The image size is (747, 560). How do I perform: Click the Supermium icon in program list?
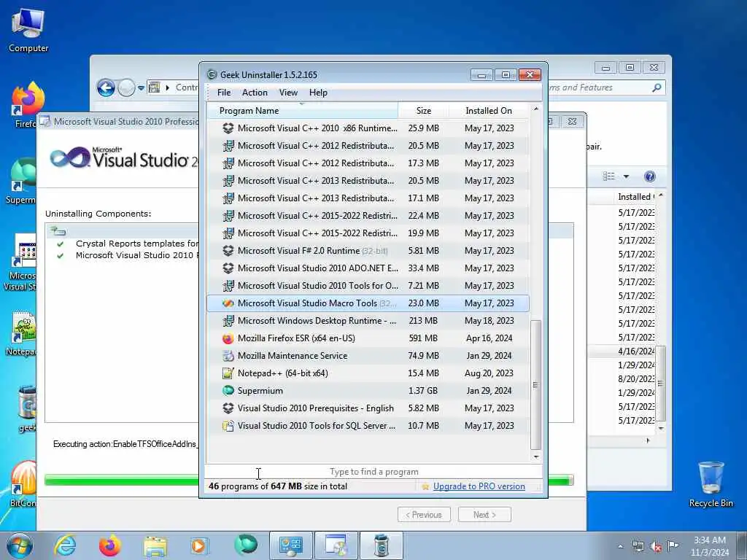pos(228,391)
